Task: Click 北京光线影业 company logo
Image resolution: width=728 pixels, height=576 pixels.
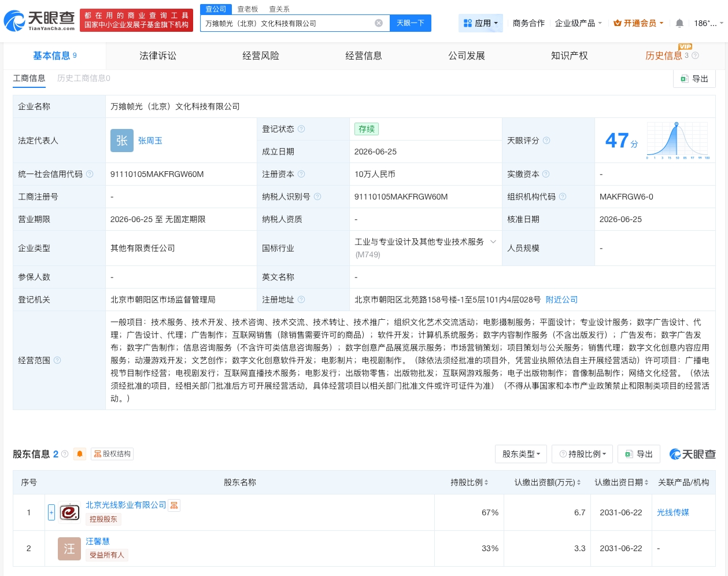Action: point(69,512)
